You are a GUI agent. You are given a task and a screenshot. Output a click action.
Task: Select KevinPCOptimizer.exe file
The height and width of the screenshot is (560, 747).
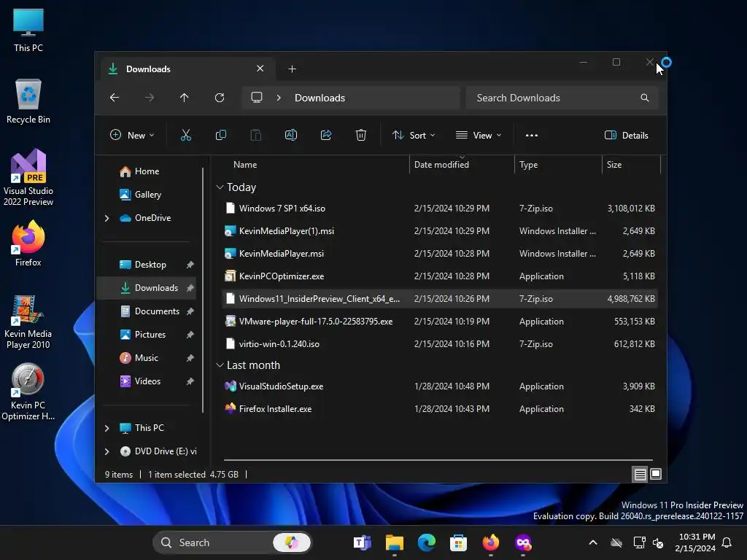pos(440,276)
